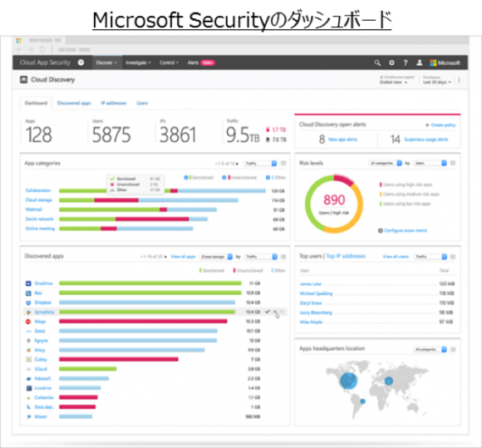Mark Syncplicity as sanctioned with checkmark
Image resolution: width=482 pixels, height=448 pixels.
[268, 312]
